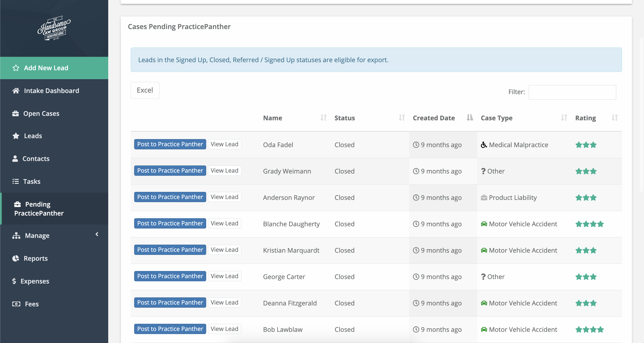Select Pending PracticePanther menu item
Screen dimensions: 644x343
54,208
